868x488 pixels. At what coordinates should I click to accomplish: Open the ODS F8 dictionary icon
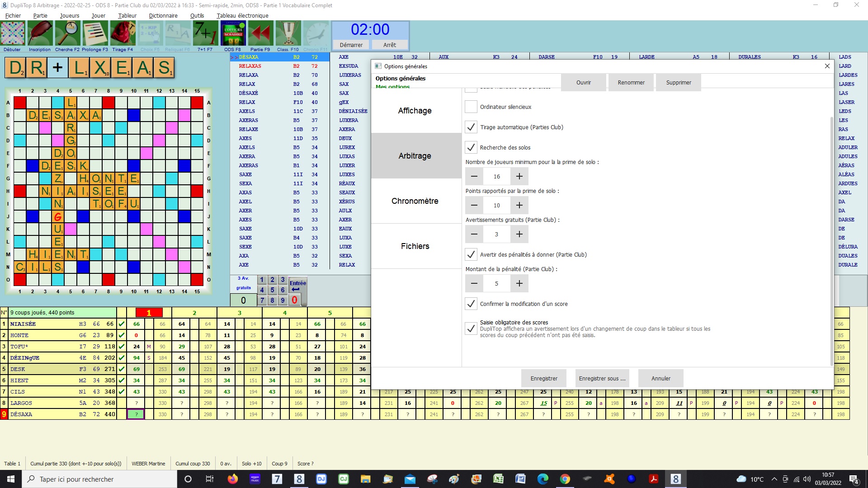point(233,33)
